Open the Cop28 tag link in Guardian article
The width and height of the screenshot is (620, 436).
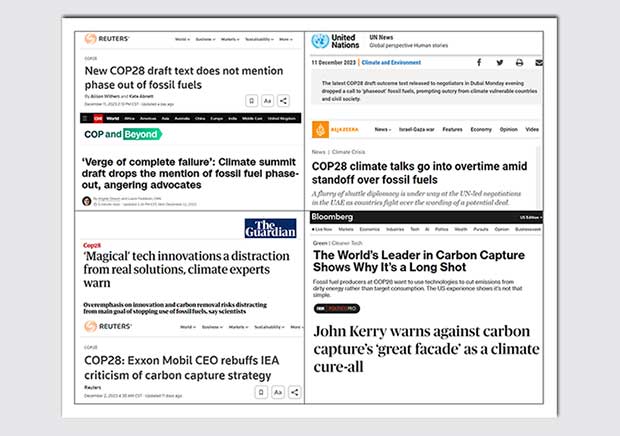coord(92,245)
